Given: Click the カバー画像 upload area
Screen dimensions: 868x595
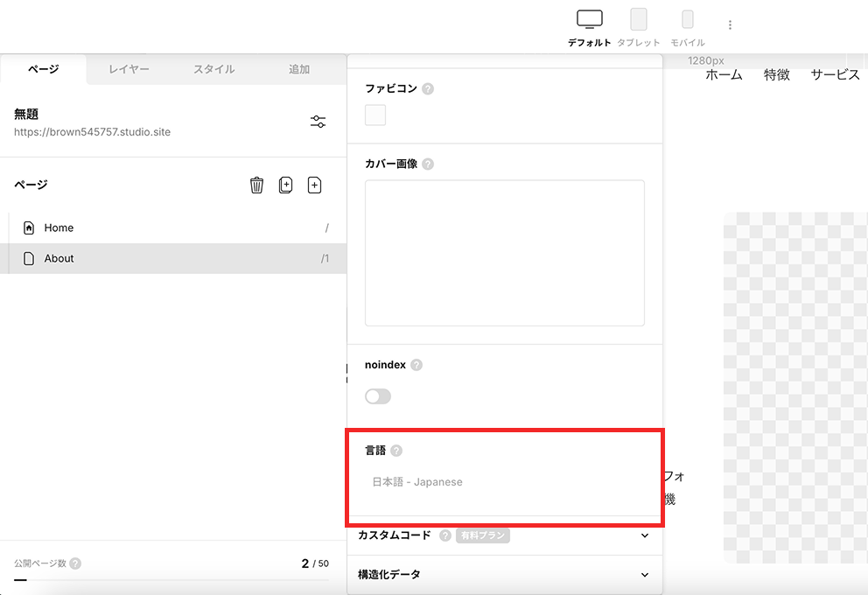Looking at the screenshot, I should coord(504,253).
